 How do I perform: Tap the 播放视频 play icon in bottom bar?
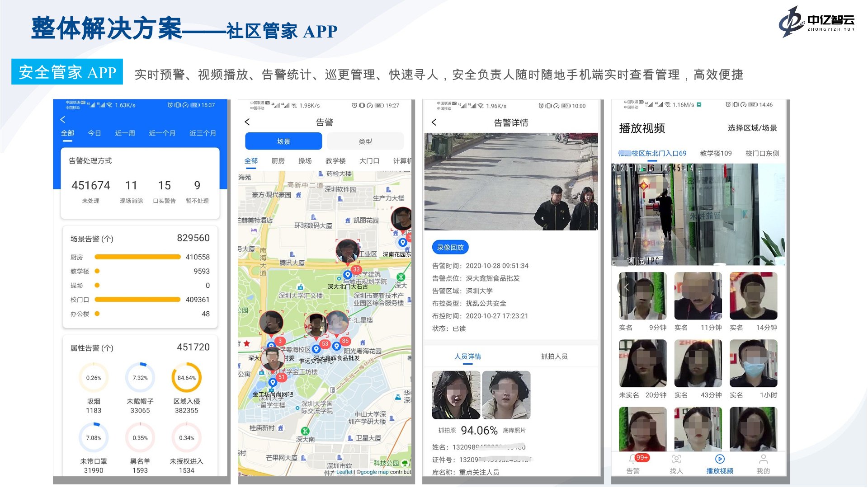[720, 460]
